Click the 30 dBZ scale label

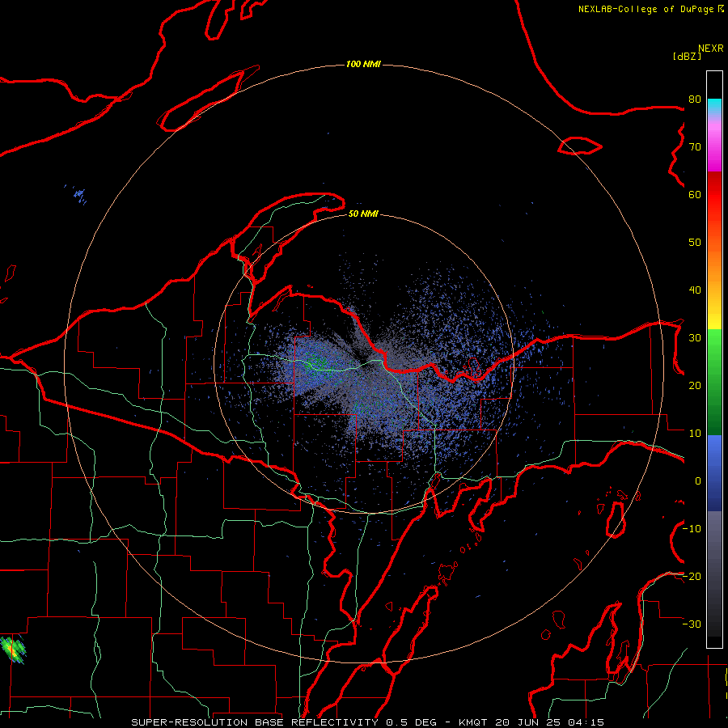[695, 338]
